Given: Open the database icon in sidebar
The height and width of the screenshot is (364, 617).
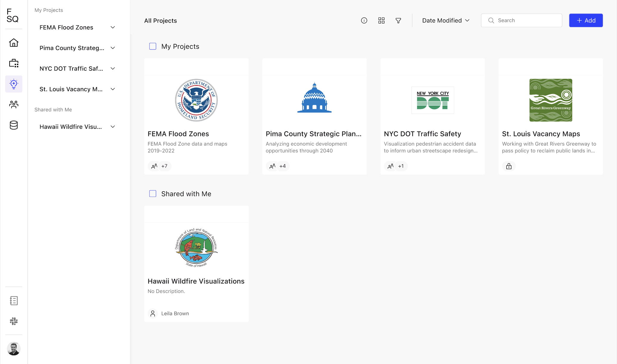Looking at the screenshot, I should (14, 125).
